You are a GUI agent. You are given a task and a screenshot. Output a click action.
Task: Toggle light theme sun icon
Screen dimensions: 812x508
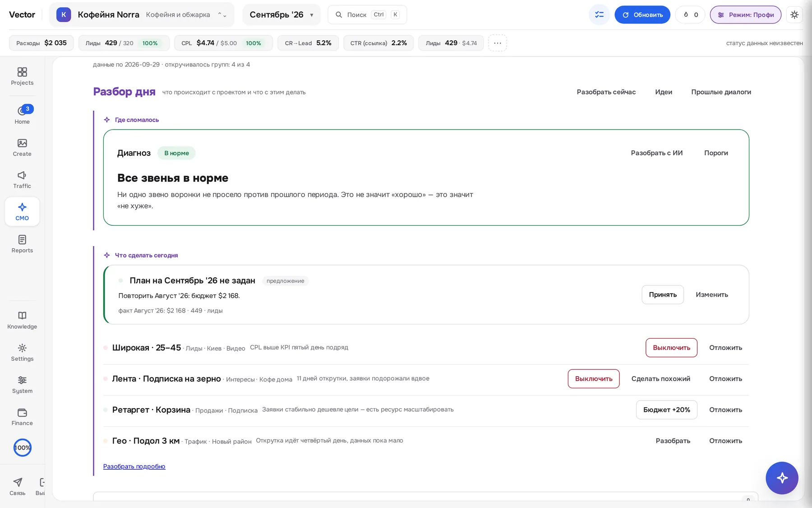[x=794, y=15]
